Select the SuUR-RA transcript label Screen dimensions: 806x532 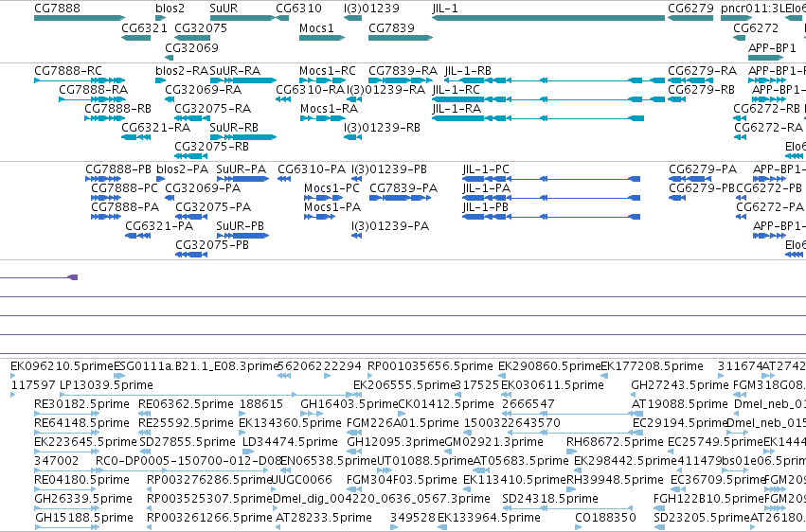pyautogui.click(x=235, y=70)
